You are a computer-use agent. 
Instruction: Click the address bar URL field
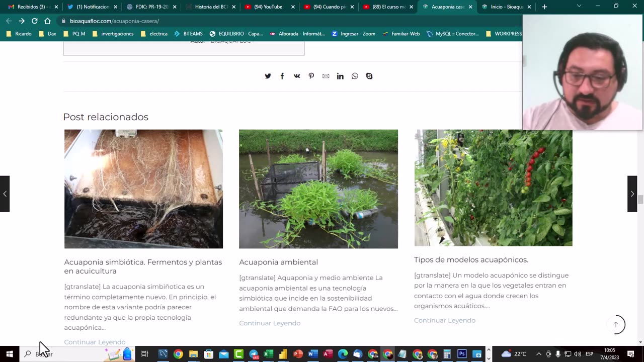[289, 21]
